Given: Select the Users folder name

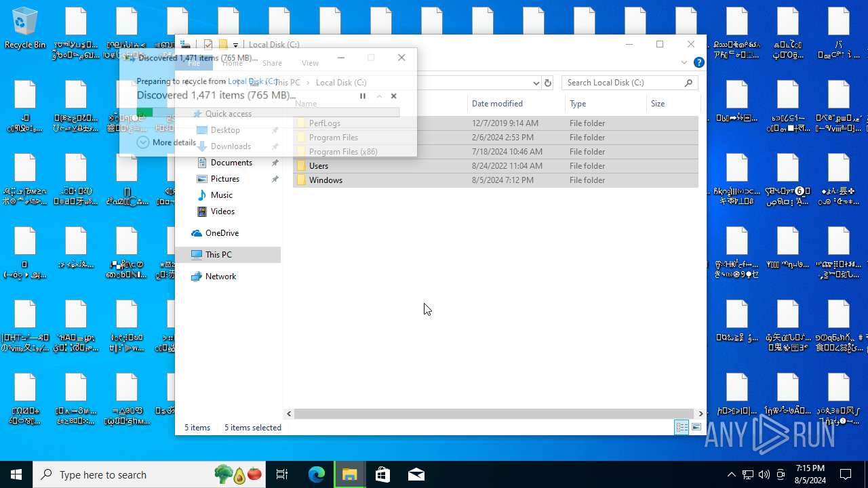Looking at the screenshot, I should click(319, 166).
